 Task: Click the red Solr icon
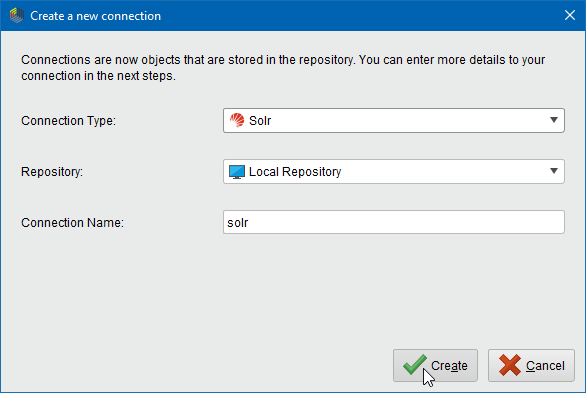tap(237, 120)
